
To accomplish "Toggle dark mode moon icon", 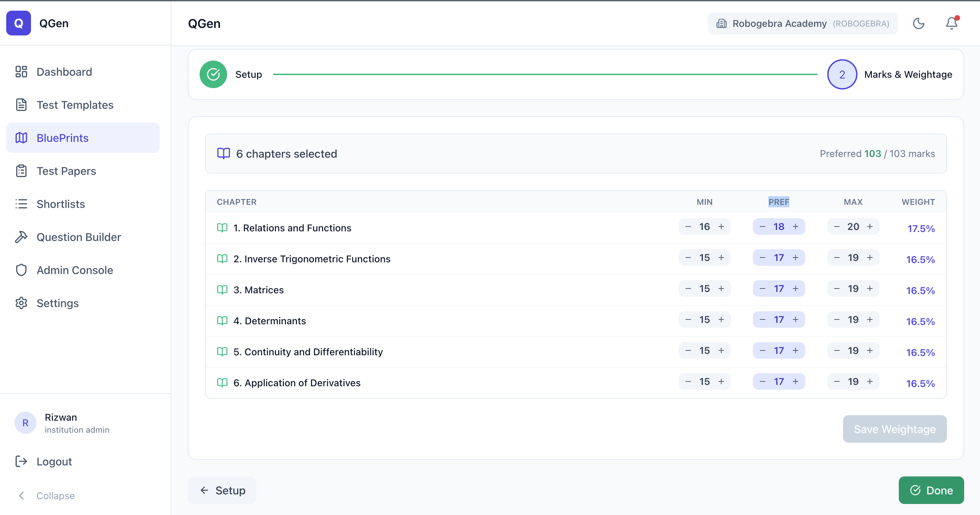I will (918, 24).
